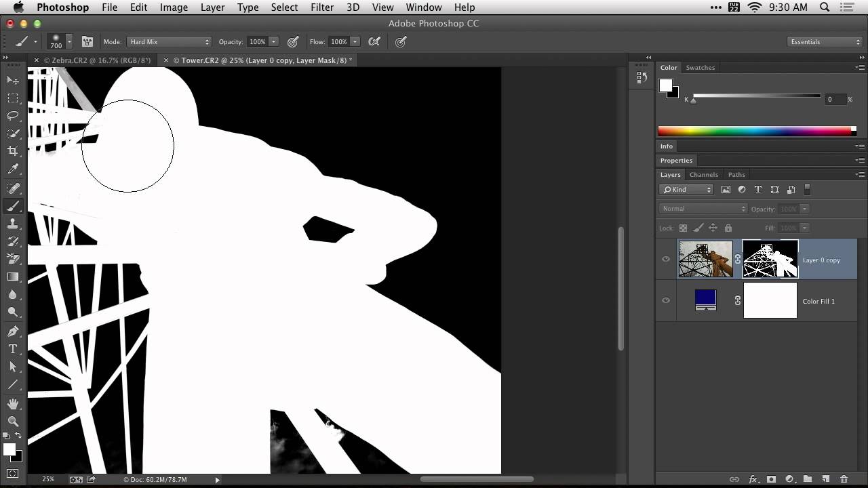Toggle pressure for size button
This screenshot has height=488, width=868.
(401, 41)
